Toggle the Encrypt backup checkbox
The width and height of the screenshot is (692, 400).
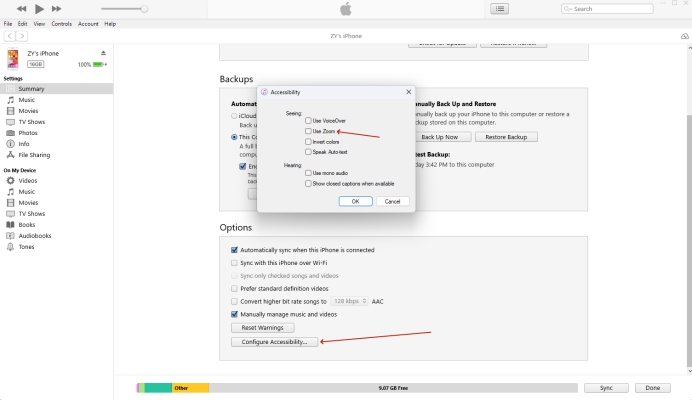243,166
